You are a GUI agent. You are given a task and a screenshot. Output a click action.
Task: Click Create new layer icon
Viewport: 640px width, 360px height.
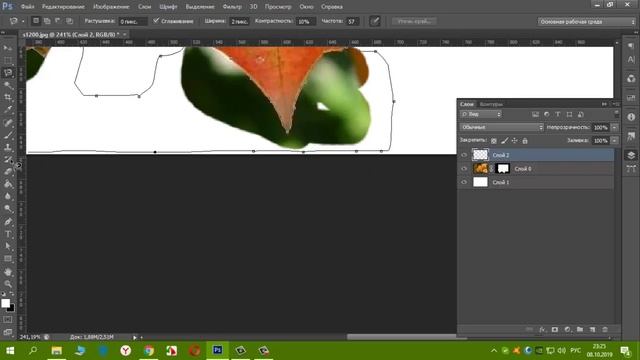click(x=593, y=329)
